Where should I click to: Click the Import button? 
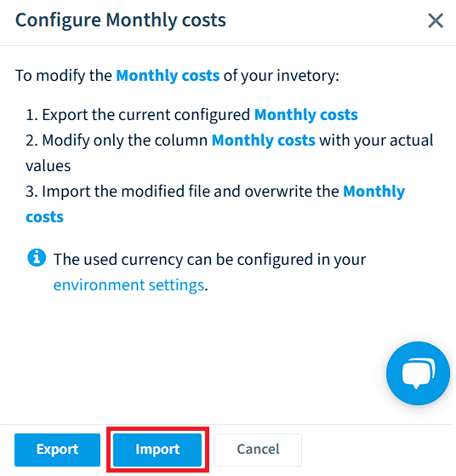(x=157, y=450)
